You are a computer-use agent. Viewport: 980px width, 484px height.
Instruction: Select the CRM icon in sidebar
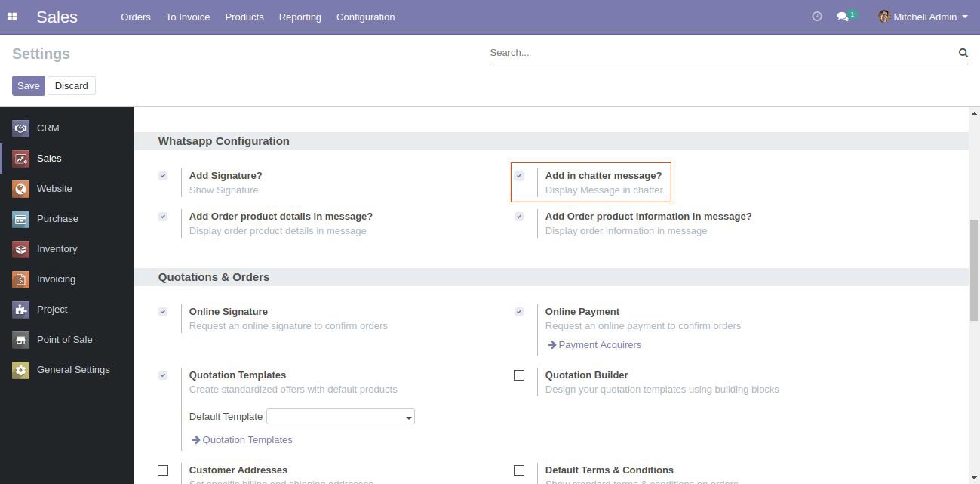(x=20, y=128)
